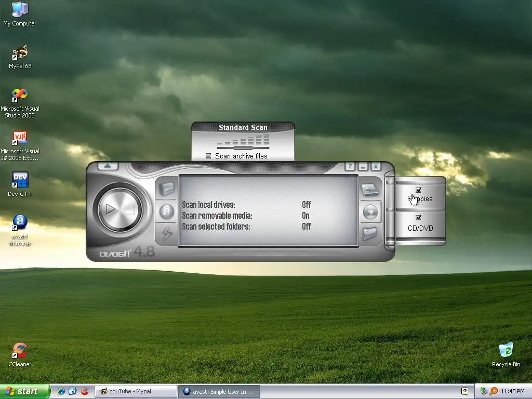Image resolution: width=532 pixels, height=399 pixels.
Task: Toggle the Floppies checkbox
Action: (x=418, y=190)
